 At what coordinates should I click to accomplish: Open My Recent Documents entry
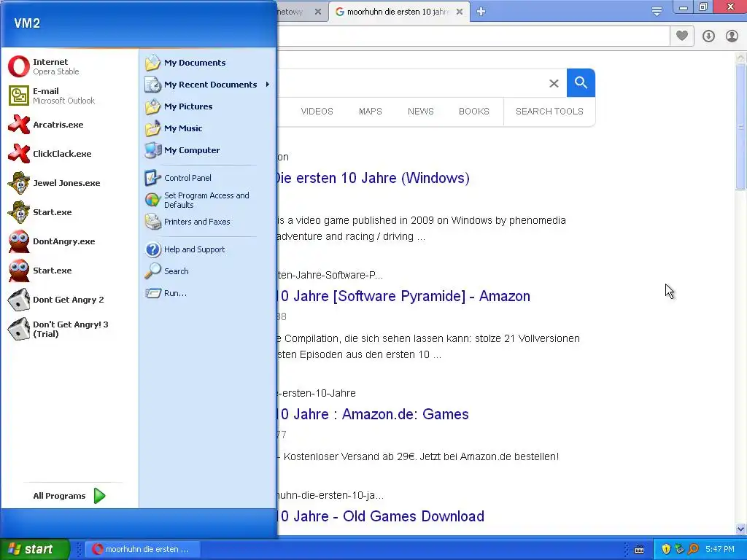[x=207, y=85]
